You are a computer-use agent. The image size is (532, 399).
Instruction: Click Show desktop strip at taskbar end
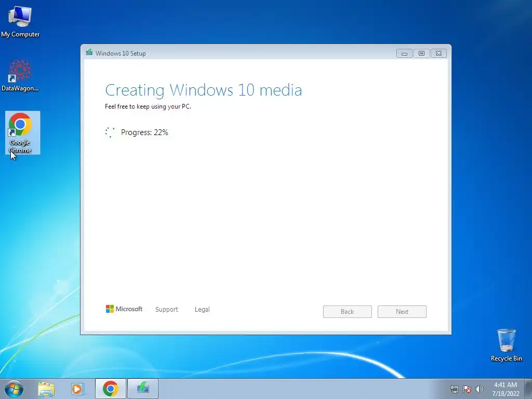528,389
